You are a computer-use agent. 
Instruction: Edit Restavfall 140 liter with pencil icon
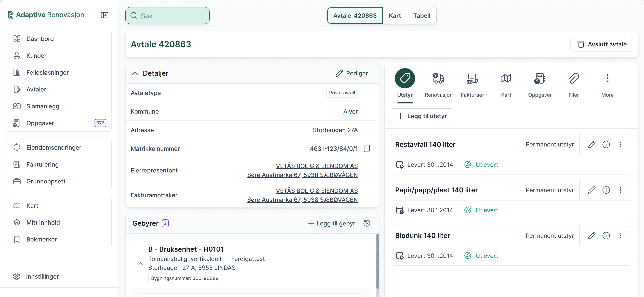tap(592, 144)
